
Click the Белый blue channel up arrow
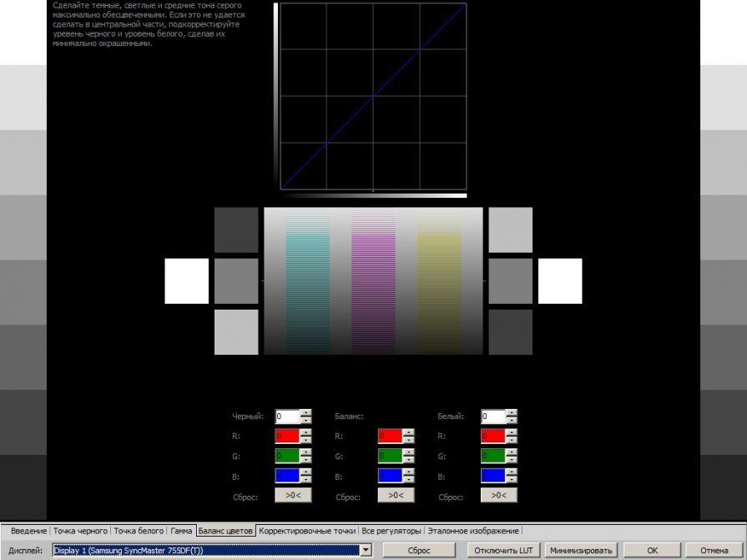(512, 472)
